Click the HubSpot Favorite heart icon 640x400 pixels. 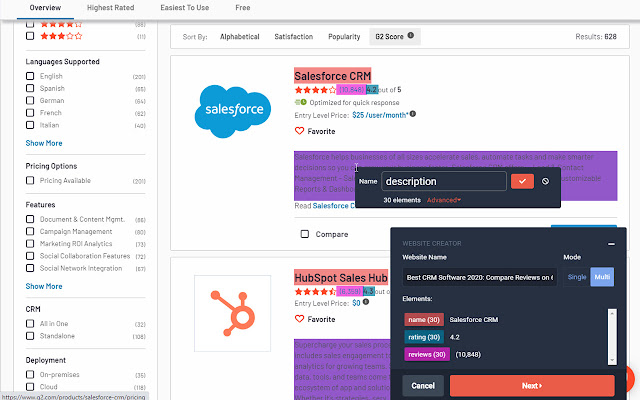300,319
